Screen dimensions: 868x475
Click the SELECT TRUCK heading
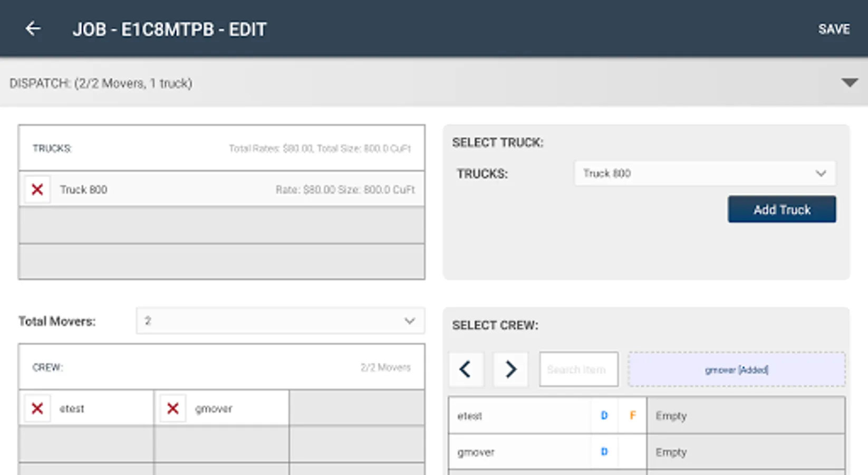[498, 142]
